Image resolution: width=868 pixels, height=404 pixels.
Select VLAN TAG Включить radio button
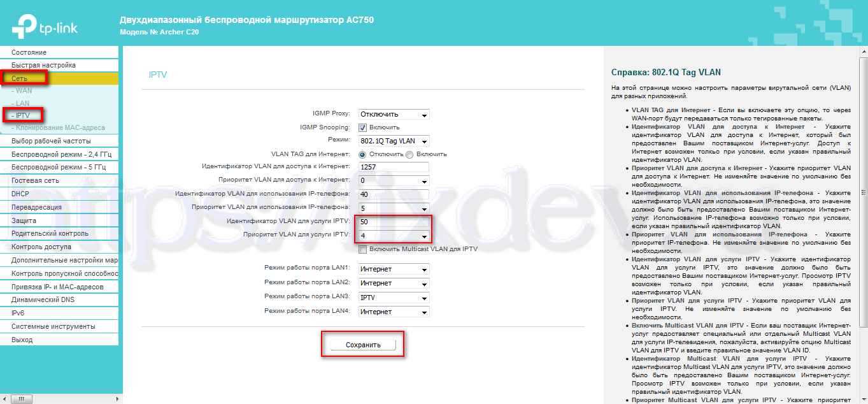pyautogui.click(x=409, y=154)
